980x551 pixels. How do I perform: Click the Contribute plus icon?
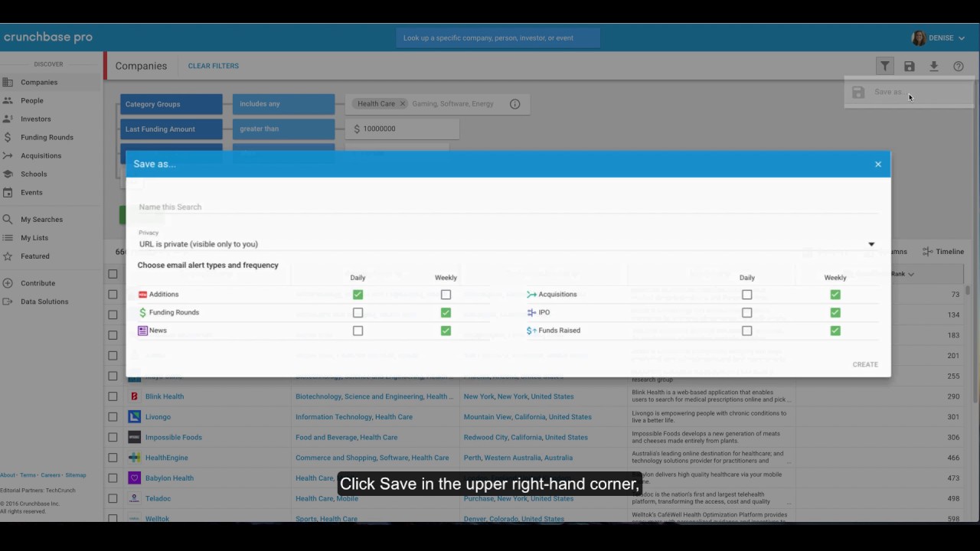pyautogui.click(x=8, y=283)
